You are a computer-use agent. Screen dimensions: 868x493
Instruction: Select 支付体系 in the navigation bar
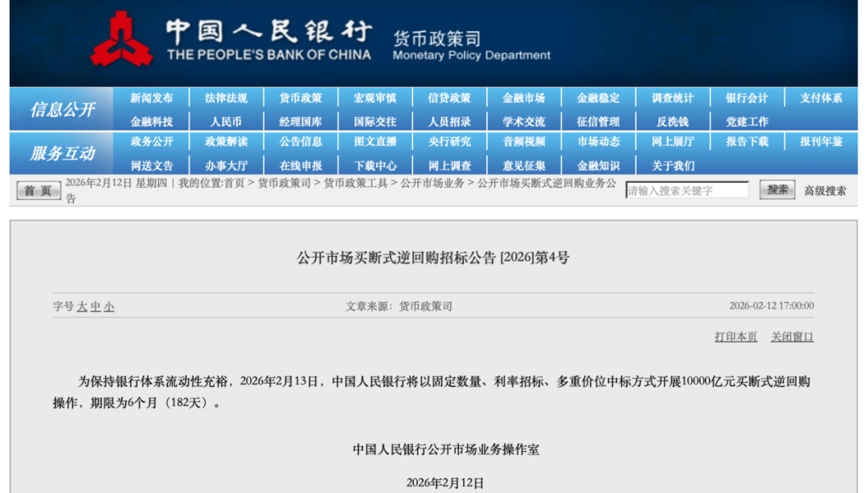pos(821,98)
